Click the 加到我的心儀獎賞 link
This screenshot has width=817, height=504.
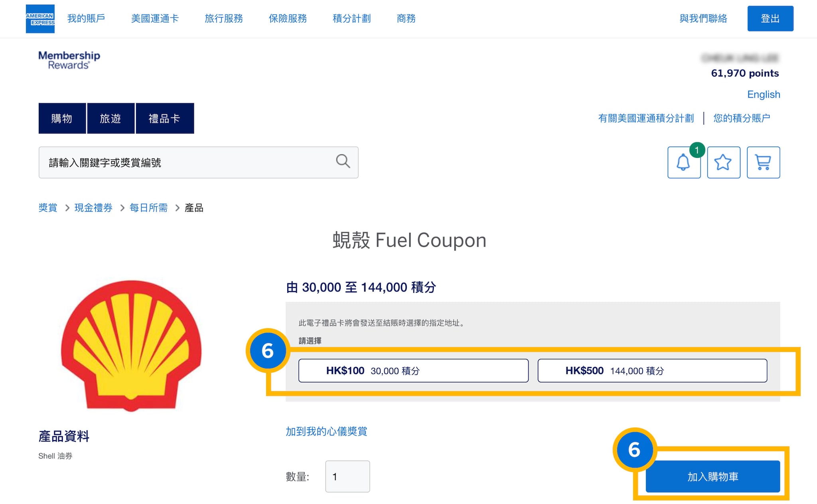326,431
